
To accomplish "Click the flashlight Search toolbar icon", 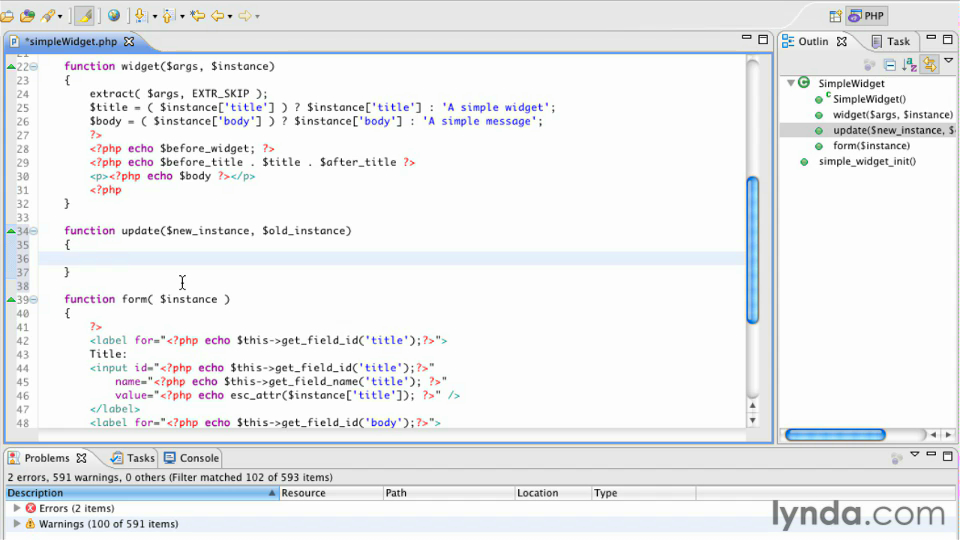I will pyautogui.click(x=48, y=16).
